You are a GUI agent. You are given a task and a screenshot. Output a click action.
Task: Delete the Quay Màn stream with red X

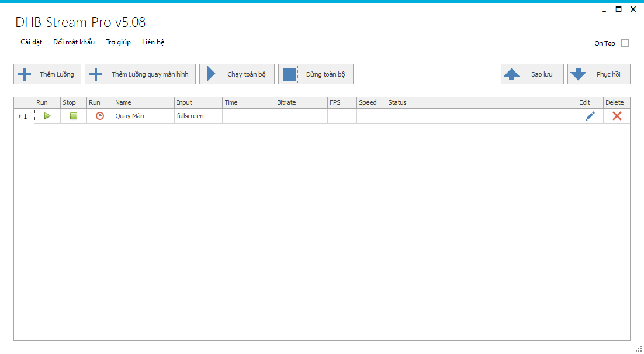[617, 116]
